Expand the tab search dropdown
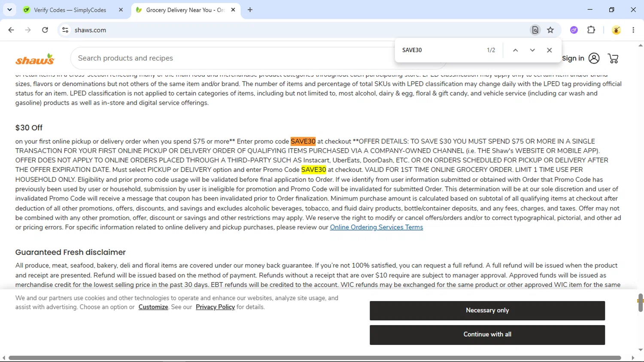 (x=9, y=9)
